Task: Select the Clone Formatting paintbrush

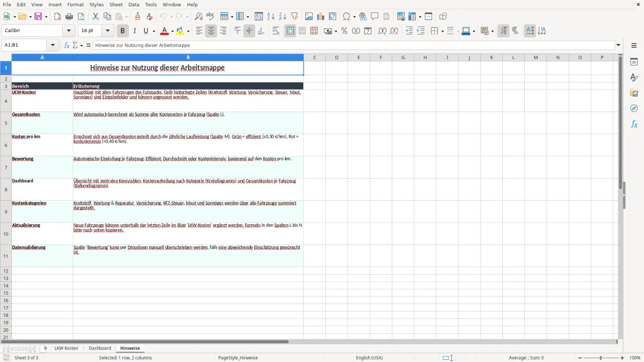Action: point(137,17)
